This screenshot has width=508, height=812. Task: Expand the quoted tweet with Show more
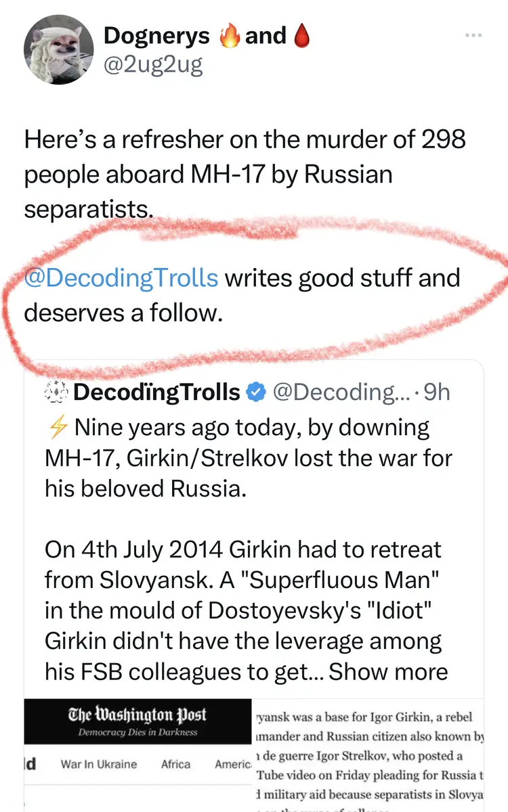pos(388,671)
